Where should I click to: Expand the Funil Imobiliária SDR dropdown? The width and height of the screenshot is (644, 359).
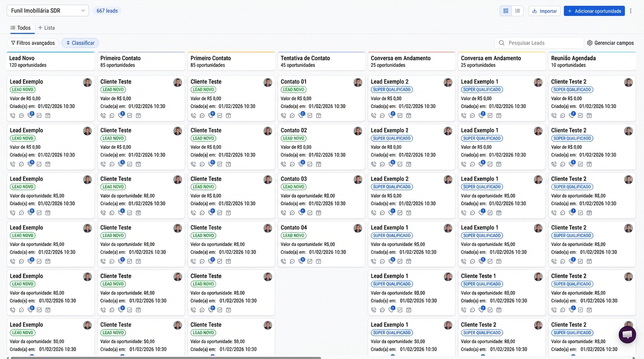[48, 11]
